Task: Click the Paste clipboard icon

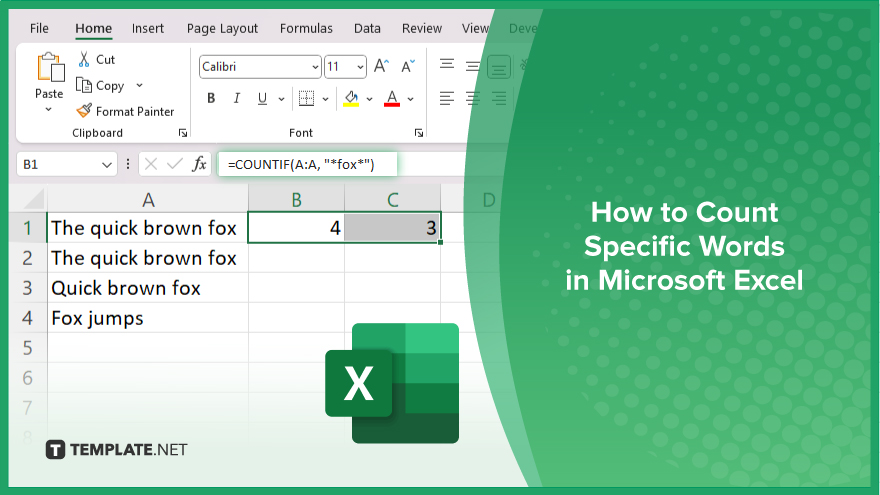Action: (50, 67)
